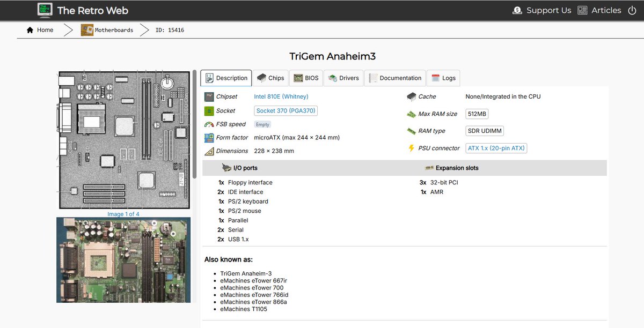Open the Support Us link
This screenshot has height=328, width=644.
548,10
